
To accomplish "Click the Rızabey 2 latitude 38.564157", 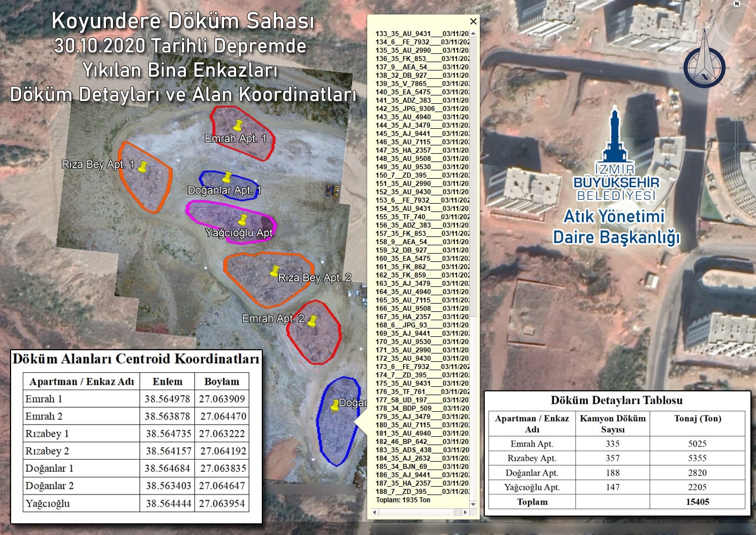I will [x=168, y=451].
